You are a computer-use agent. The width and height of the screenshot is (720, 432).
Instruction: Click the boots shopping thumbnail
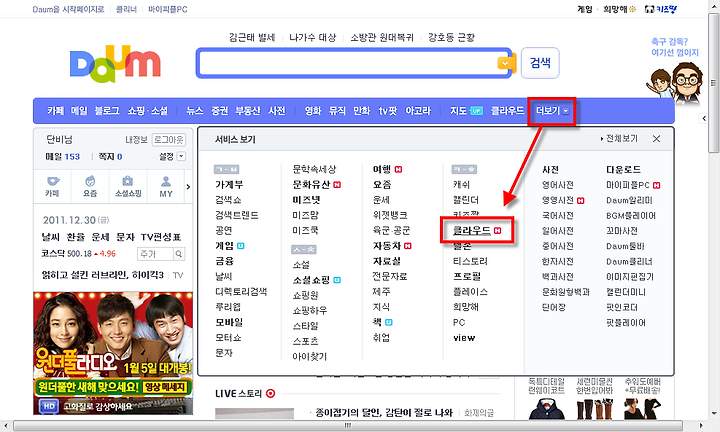pos(595,409)
